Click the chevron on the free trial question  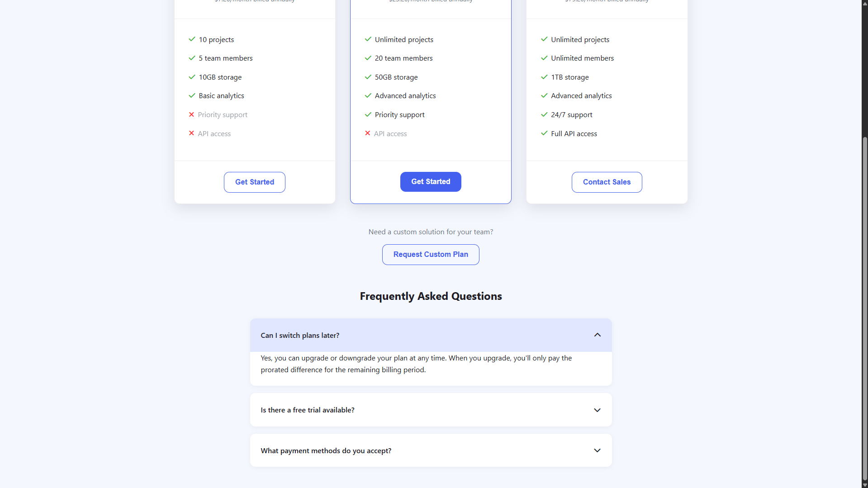pos(597,410)
